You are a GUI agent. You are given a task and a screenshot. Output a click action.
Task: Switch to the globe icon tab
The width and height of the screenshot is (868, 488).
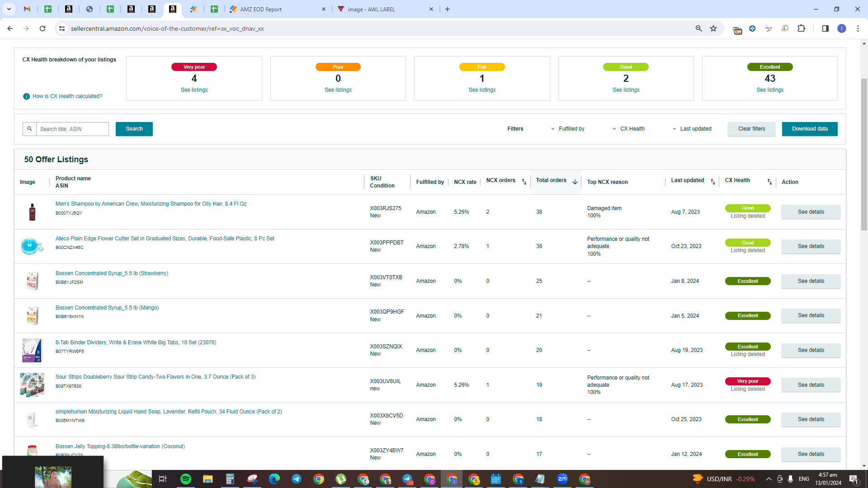pos(90,9)
